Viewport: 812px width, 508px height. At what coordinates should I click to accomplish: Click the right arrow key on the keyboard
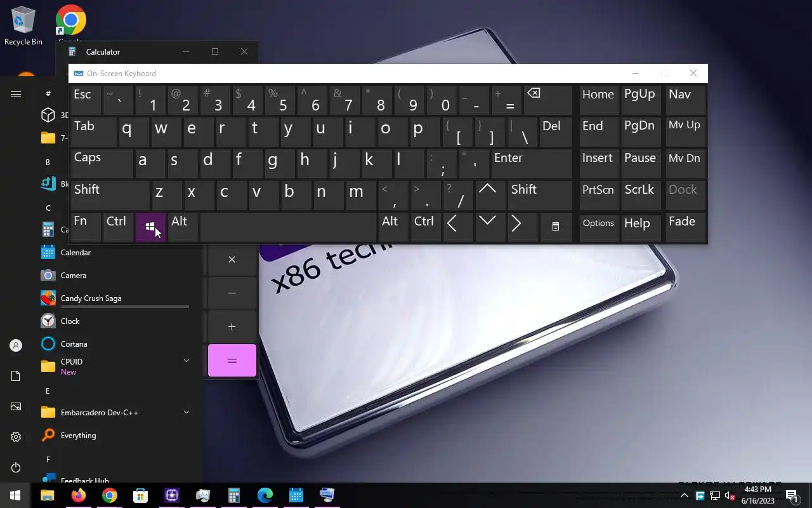pos(521,227)
